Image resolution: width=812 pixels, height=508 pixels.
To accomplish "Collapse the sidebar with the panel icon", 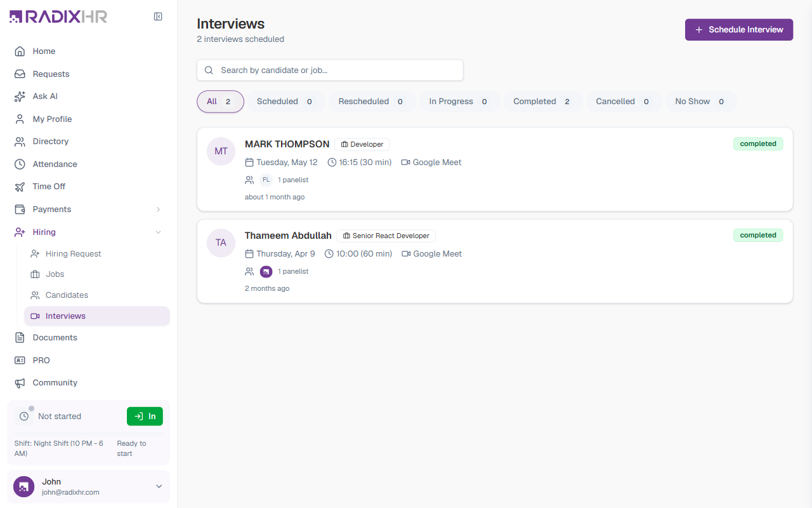I will click(158, 17).
